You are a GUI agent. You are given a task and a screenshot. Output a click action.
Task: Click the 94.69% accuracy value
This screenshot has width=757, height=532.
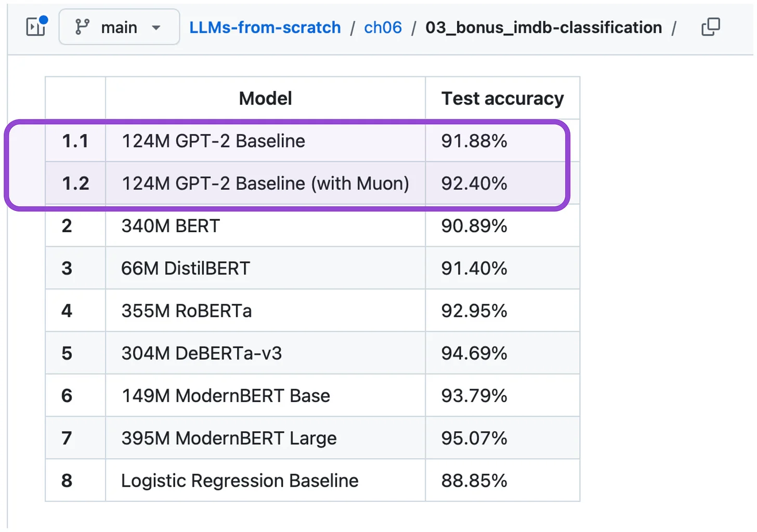[x=474, y=353]
